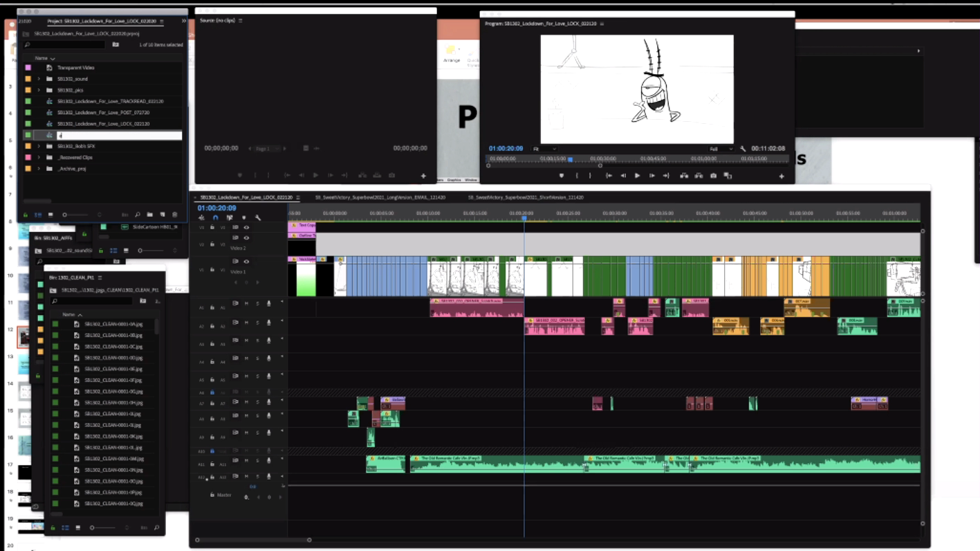Mute audio track A1
The width and height of the screenshot is (980, 551).
coord(246,303)
